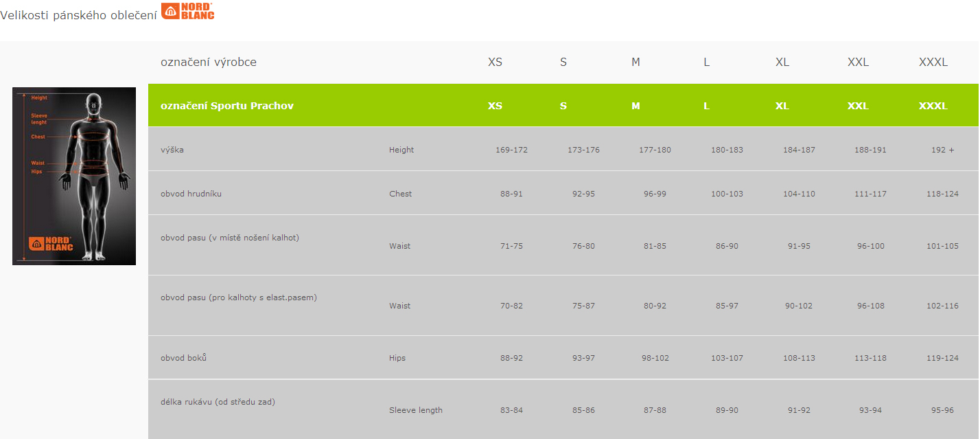The image size is (980, 439).
Task: Click the Nord Blanc logo inside the diagram
Action: [x=51, y=244]
